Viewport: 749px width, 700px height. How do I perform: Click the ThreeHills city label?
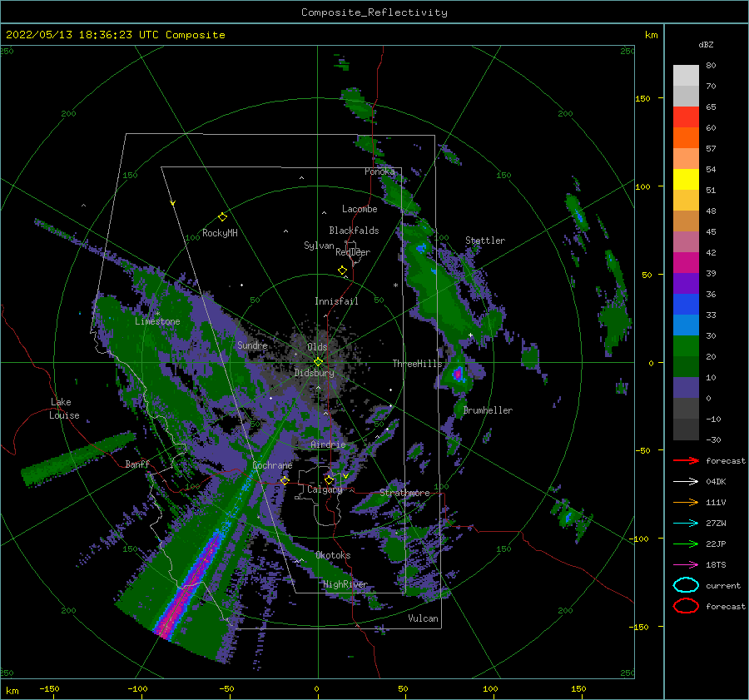pyautogui.click(x=418, y=364)
